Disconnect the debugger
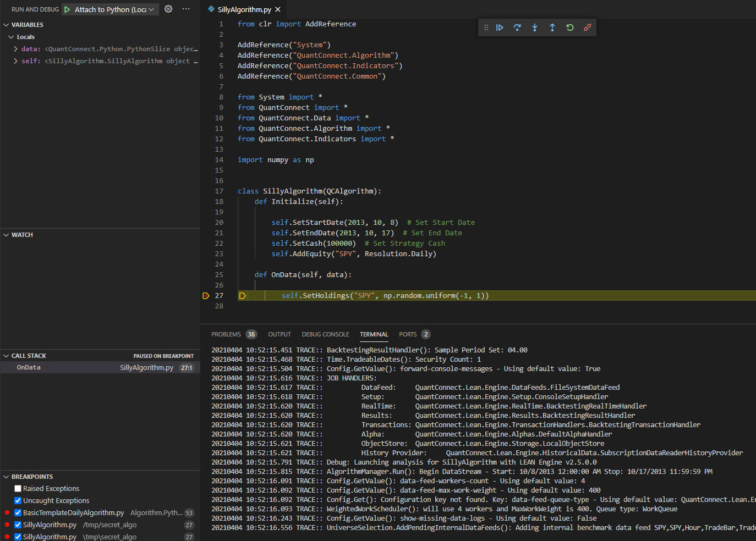The height and width of the screenshot is (541, 756). 588,27
